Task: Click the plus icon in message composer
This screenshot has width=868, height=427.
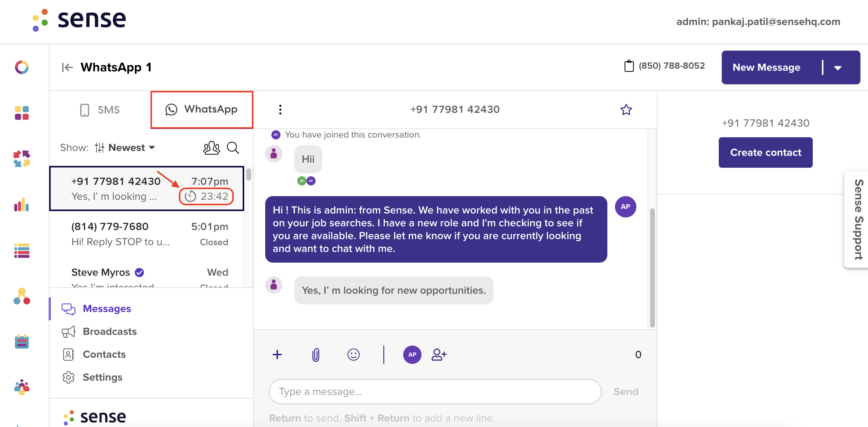Action: click(277, 354)
